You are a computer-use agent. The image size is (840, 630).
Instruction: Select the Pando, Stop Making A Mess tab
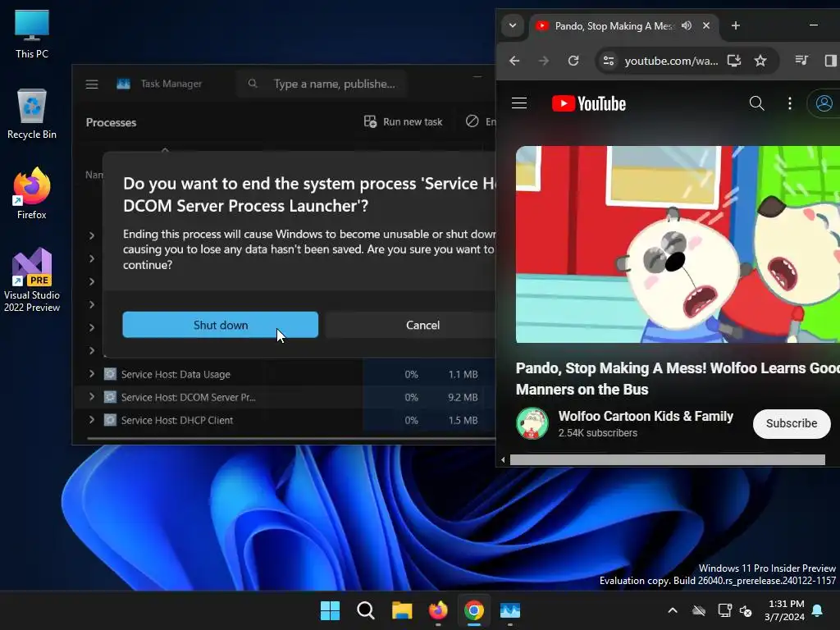click(x=613, y=25)
